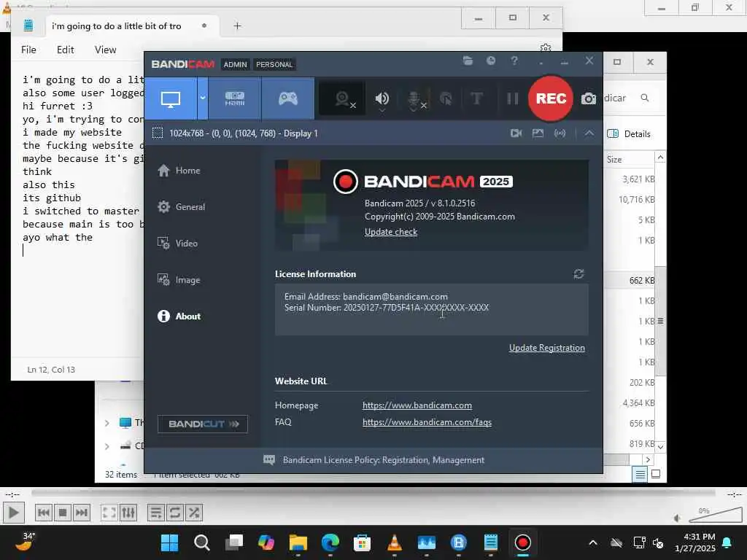
Task: Click the Bandicut promotional button
Action: click(x=203, y=424)
